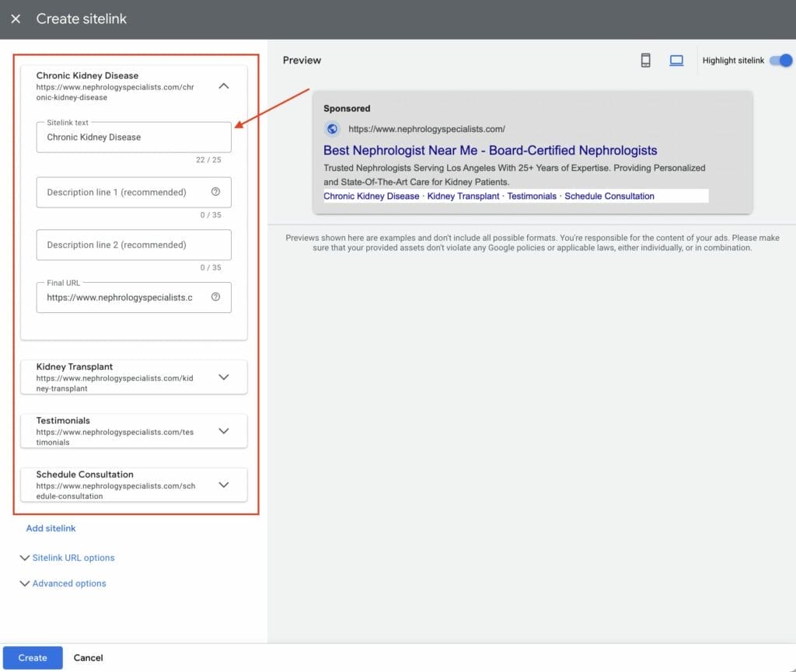Click the Testimonials card title

point(63,420)
